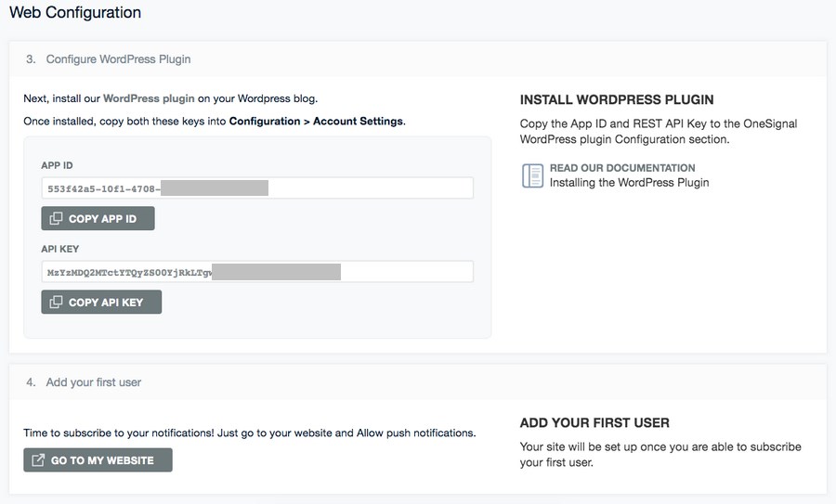Click the COPY APP ID button
836x504 pixels.
point(98,218)
